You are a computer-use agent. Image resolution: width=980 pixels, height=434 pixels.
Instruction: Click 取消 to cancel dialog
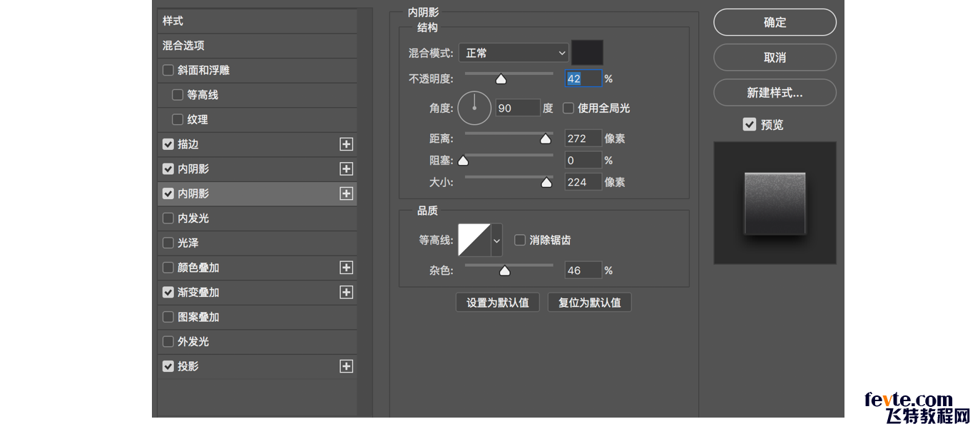click(775, 57)
